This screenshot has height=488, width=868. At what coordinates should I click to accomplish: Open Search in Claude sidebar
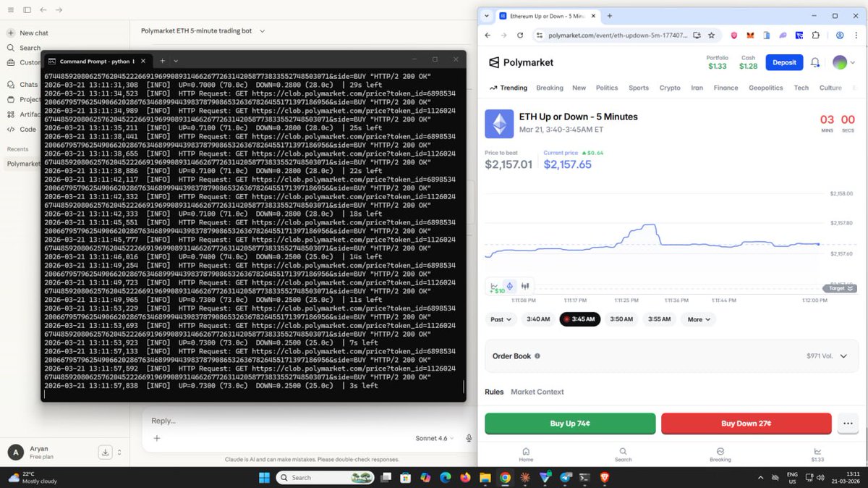(x=24, y=48)
